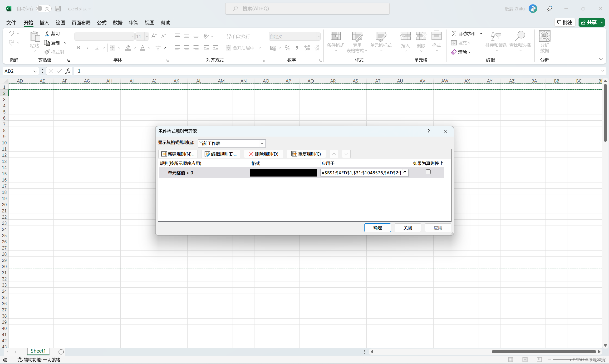This screenshot has height=364, width=609.
Task: Click the Center horizontal alignment icon
Action: point(187,48)
